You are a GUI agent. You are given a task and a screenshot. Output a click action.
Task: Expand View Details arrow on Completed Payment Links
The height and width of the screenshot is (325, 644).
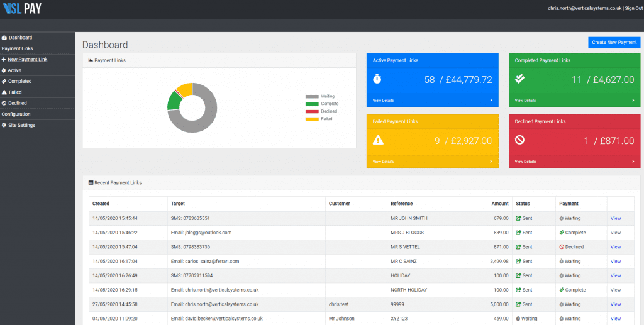(x=633, y=100)
